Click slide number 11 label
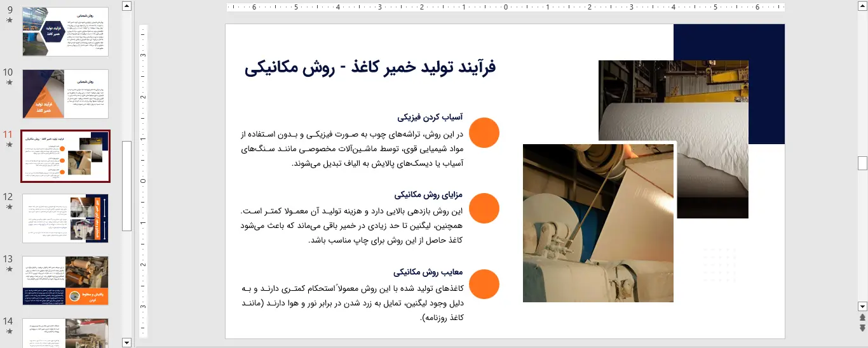Screen dimensions: 868x348 coord(8,134)
